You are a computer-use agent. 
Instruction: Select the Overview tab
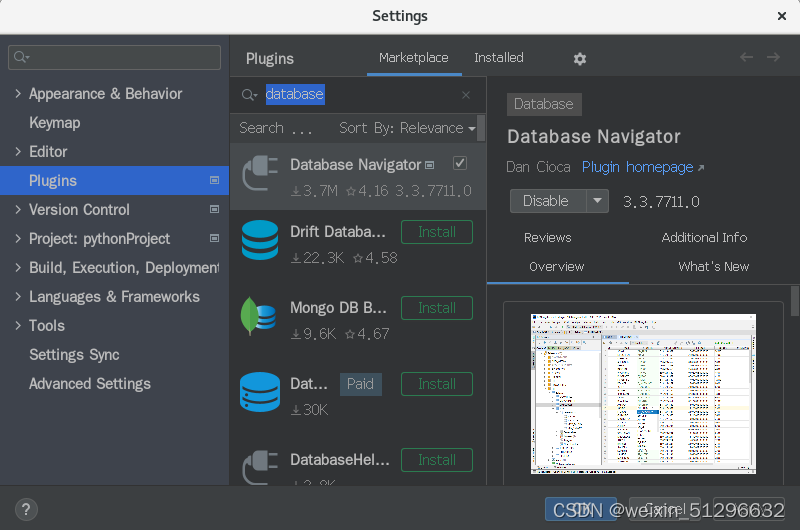click(557, 267)
